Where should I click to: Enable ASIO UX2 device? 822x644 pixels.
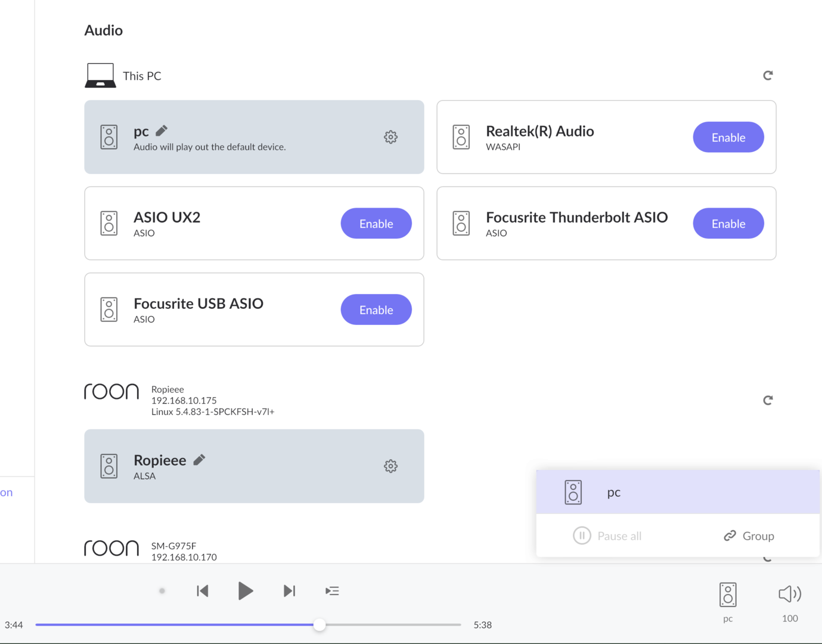pos(376,224)
